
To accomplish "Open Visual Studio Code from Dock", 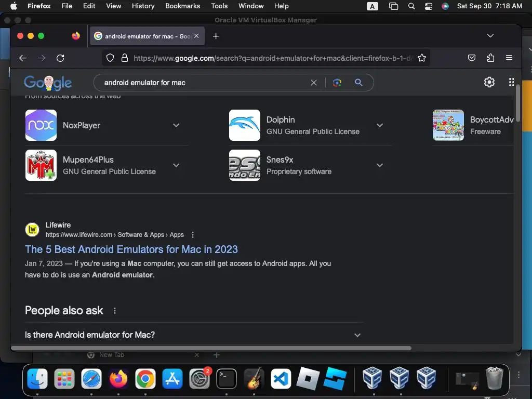I will [281, 379].
